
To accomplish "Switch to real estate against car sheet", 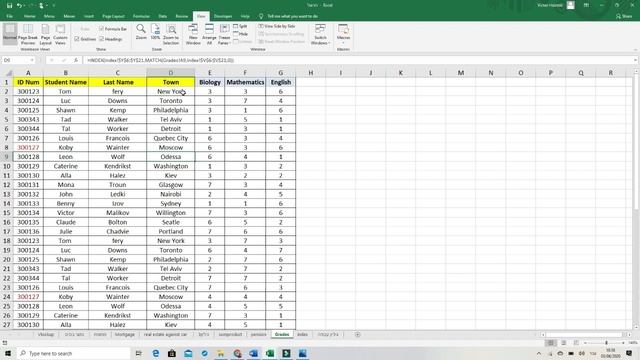I will 165,335.
